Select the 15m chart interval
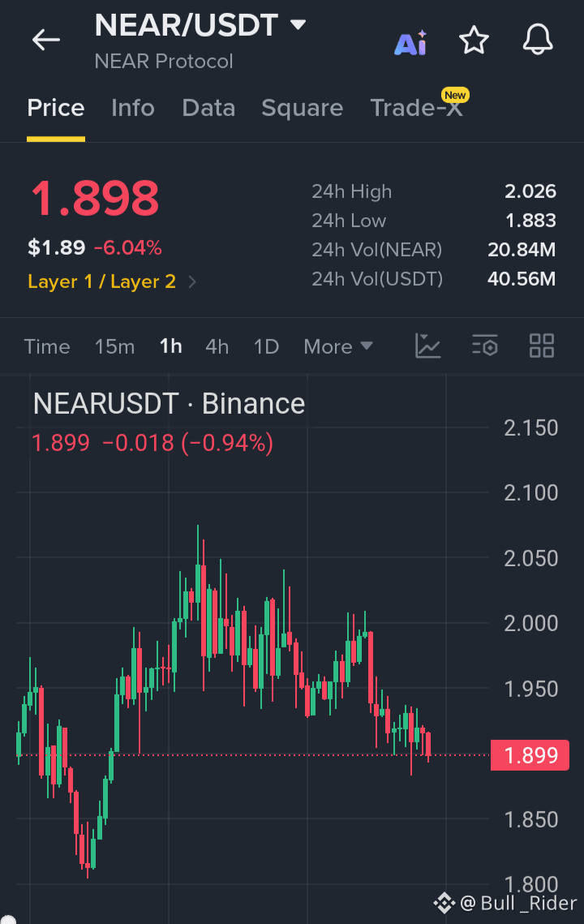584x924 pixels. 115,346
